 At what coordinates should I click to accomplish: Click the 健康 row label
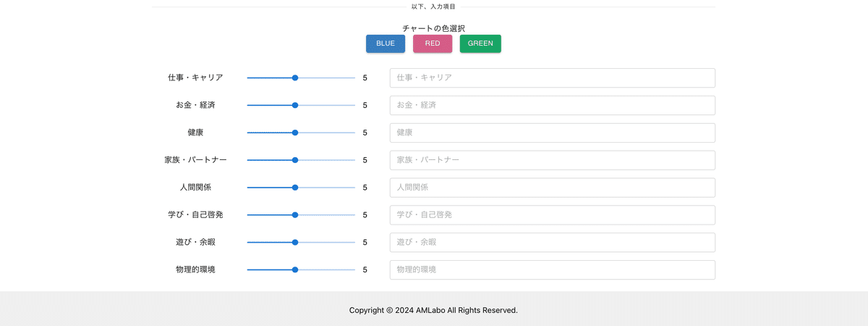click(195, 133)
